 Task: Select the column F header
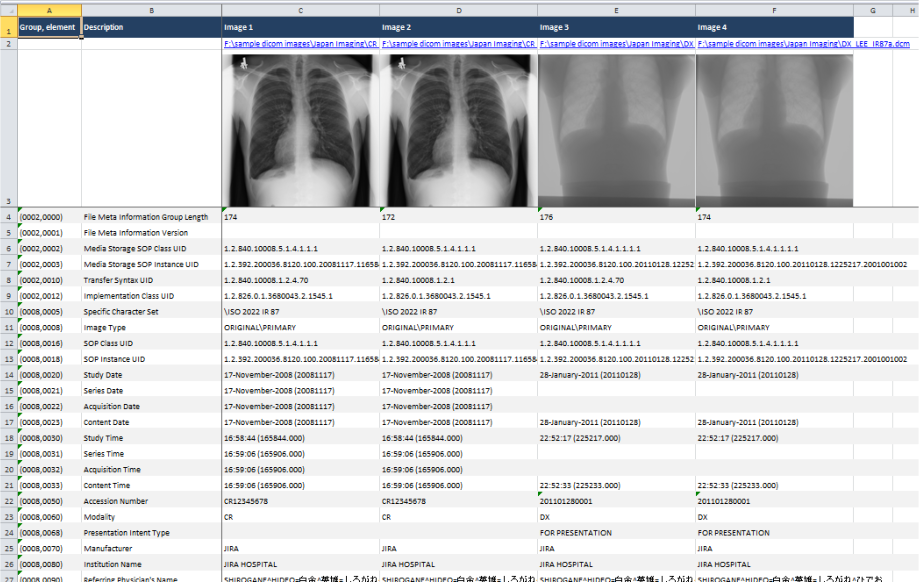coord(774,9)
